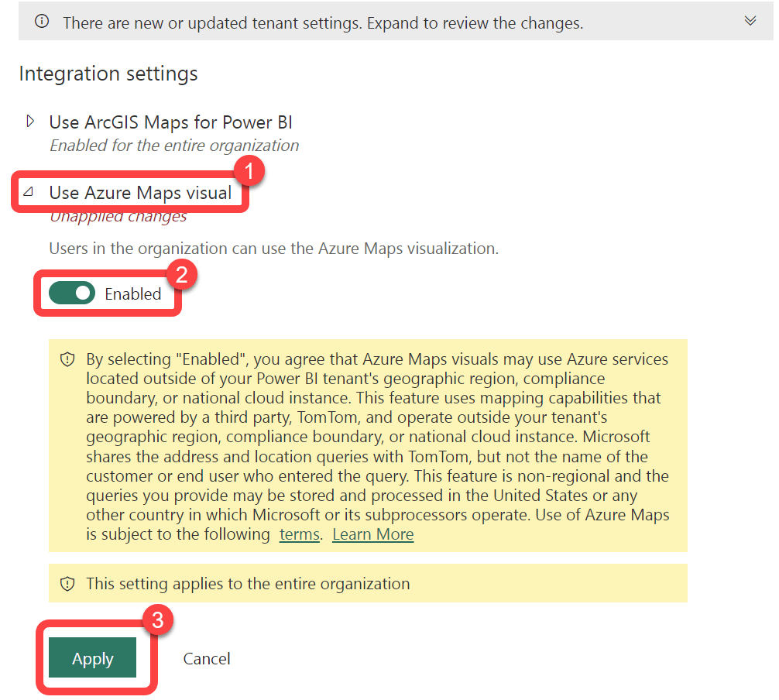This screenshot has height=700, width=779.
Task: Click the red step 1 badge
Action: coord(250,171)
